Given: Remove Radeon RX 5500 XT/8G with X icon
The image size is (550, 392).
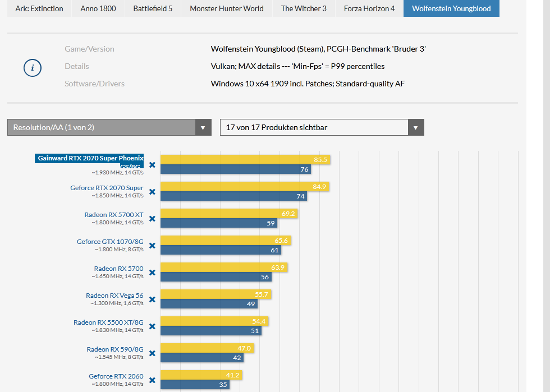Looking at the screenshot, I should [152, 326].
